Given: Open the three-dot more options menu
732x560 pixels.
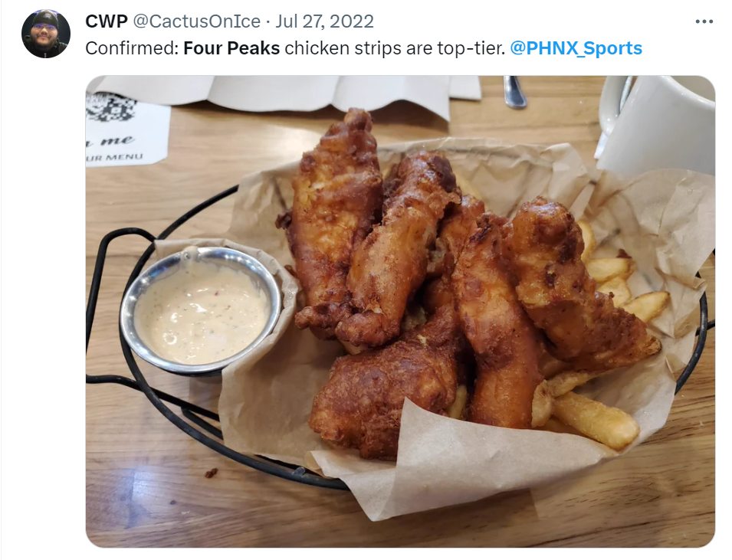Looking at the screenshot, I should (704, 21).
